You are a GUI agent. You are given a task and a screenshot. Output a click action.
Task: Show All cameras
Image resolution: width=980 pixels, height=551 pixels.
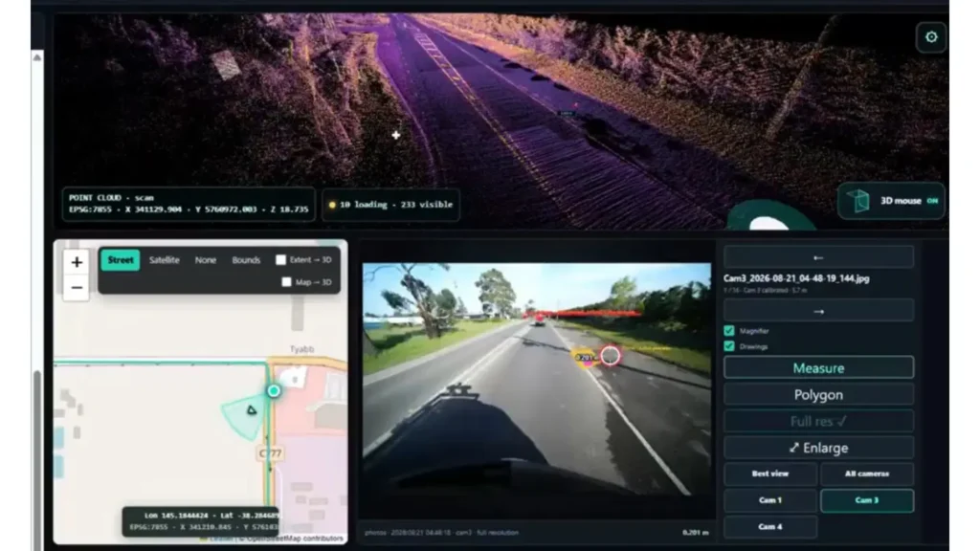867,474
